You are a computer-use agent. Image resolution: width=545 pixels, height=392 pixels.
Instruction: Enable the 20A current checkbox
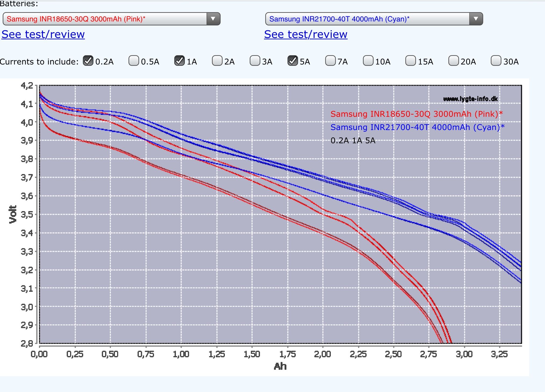coord(453,61)
